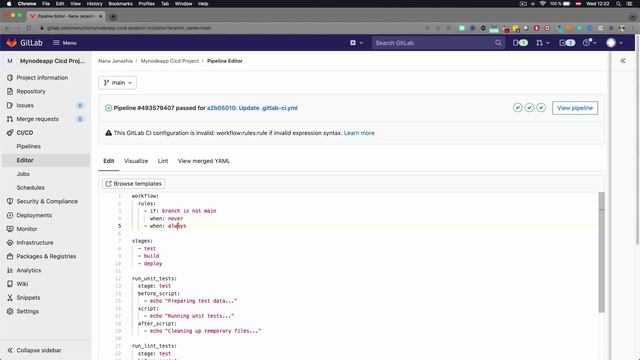Image resolution: width=640 pixels, height=360 pixels.
Task: Click the Settings gear icon
Action: (10, 311)
